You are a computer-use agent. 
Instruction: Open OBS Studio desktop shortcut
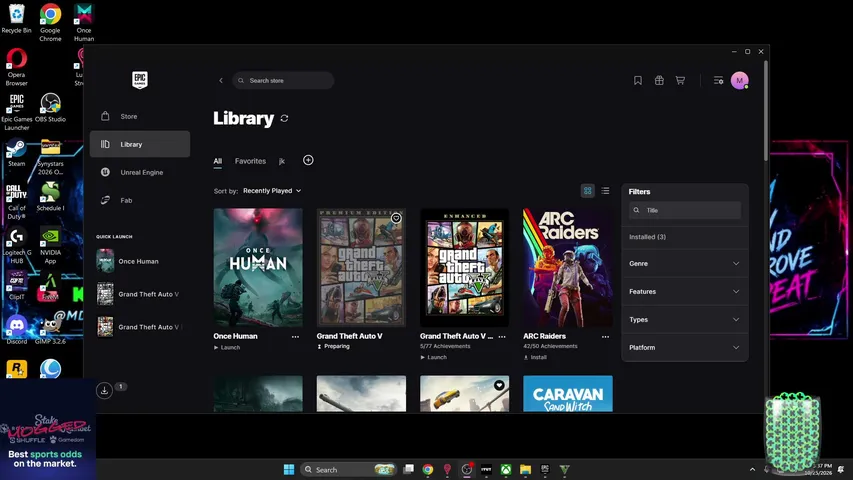pyautogui.click(x=50, y=108)
